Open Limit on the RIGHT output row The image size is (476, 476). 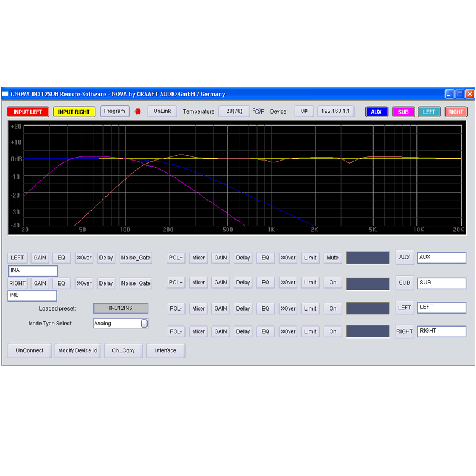310,332
